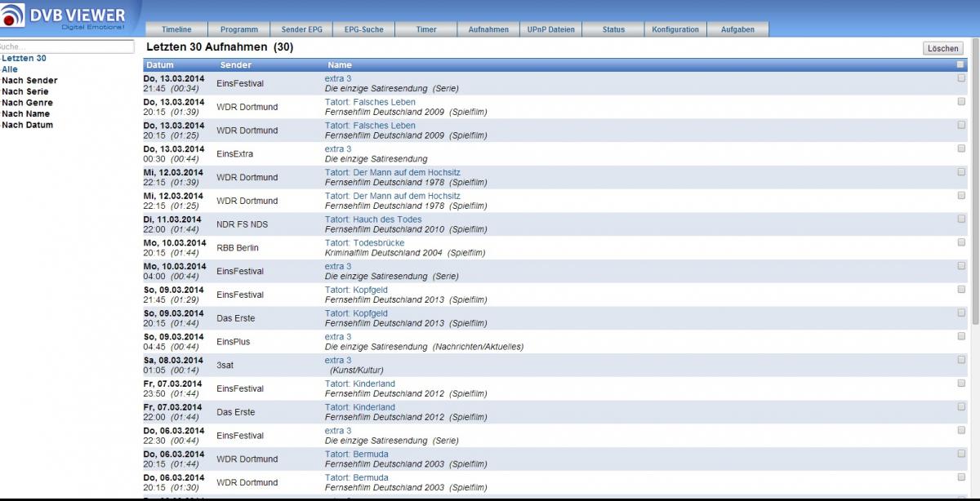Go to the Aufgaben tab
This screenshot has height=501, width=980.
737,29
